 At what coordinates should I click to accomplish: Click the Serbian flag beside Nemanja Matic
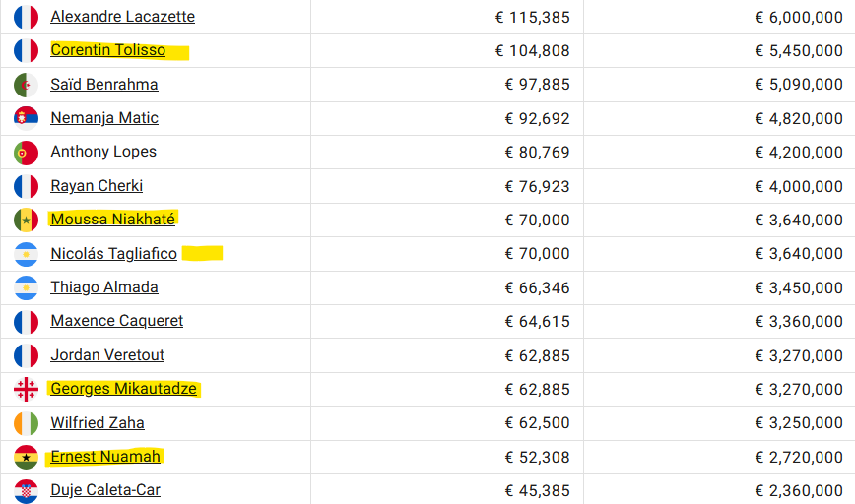(x=26, y=118)
